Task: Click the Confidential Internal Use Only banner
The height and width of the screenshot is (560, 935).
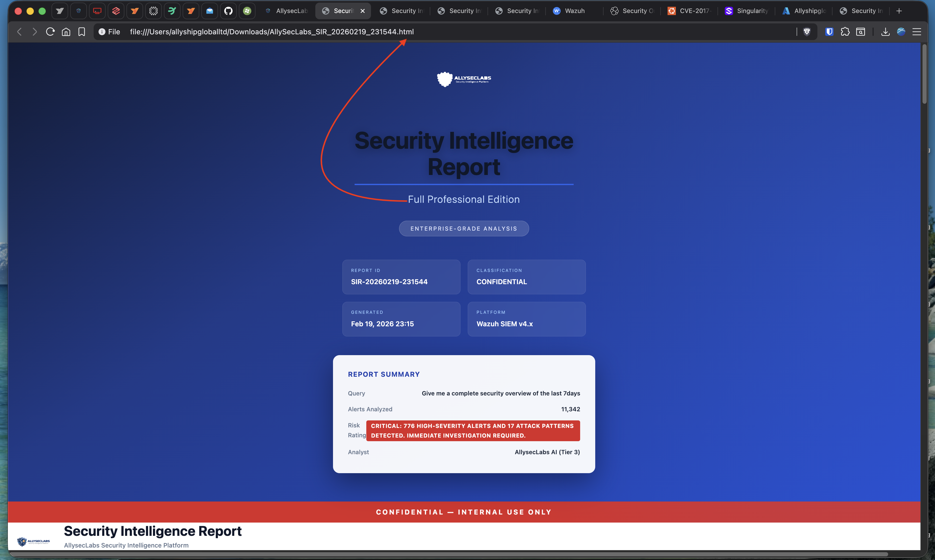Action: 464,512
